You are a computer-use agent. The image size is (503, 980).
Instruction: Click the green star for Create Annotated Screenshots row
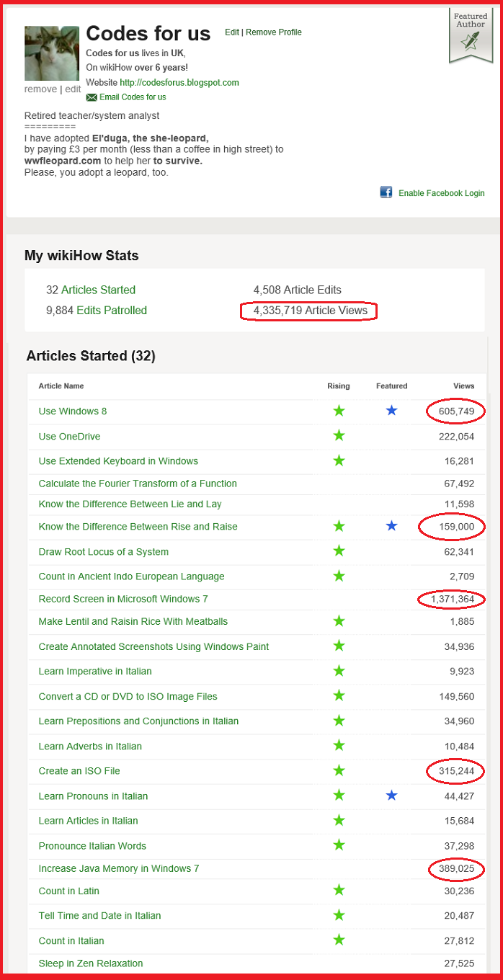click(x=339, y=646)
